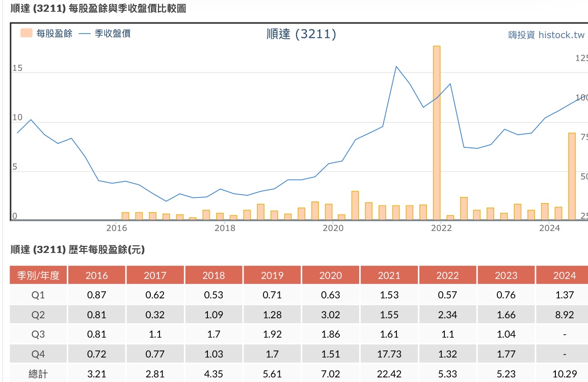Click the 8.92 cell for 2024 Q2
The width and height of the screenshot is (588, 382).
[564, 315]
